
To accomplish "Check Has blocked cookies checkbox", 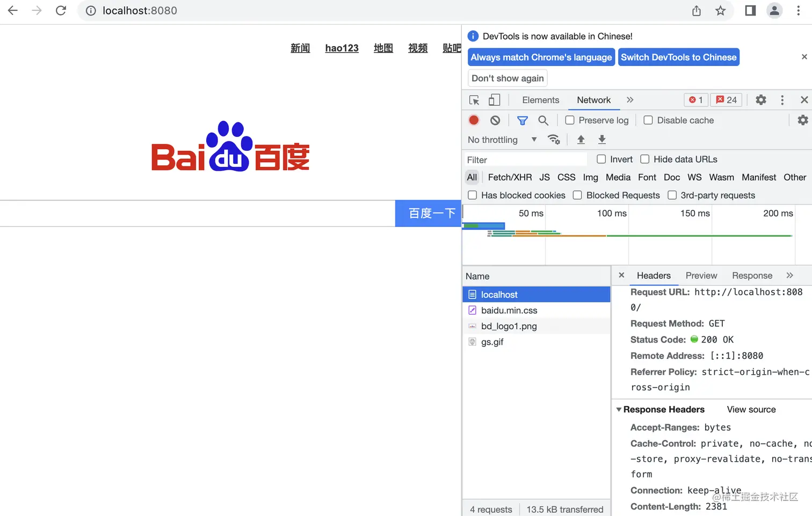I will point(473,195).
